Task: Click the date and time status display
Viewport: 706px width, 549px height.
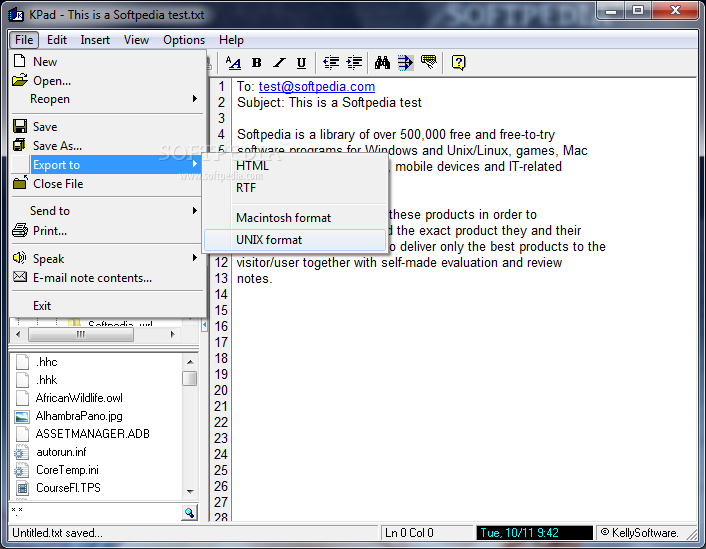Action: 534,533
